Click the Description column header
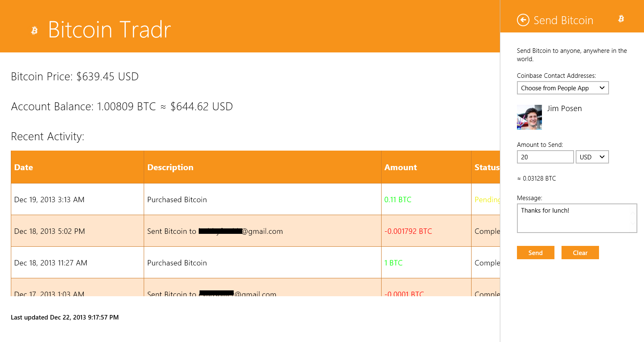This screenshot has height=342, width=644. click(170, 167)
